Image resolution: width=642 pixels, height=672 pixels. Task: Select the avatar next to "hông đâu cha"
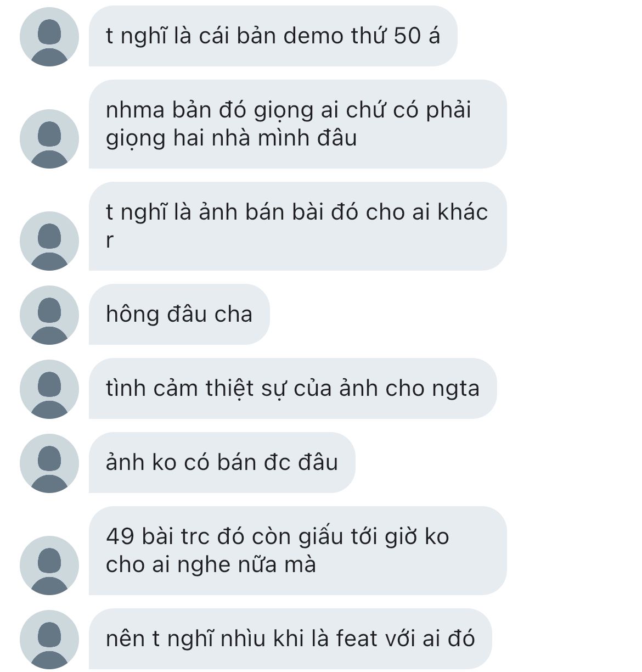[x=49, y=315]
